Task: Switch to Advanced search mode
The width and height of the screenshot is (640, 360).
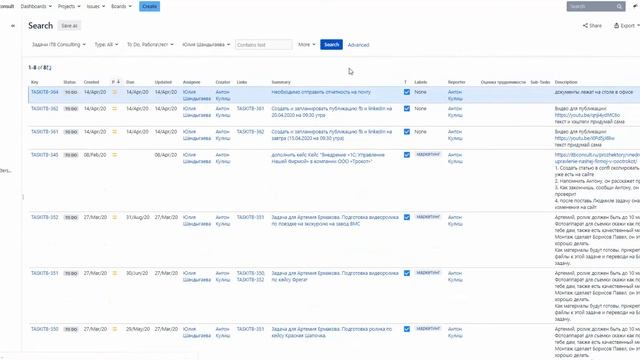Action: (358, 45)
